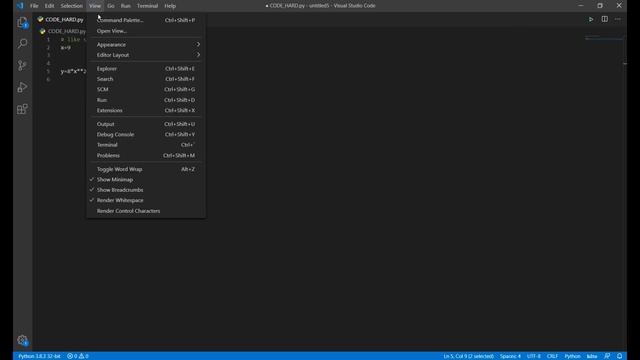Open the Python interpreter selector in status bar
The width and height of the screenshot is (640, 360).
coord(39,356)
